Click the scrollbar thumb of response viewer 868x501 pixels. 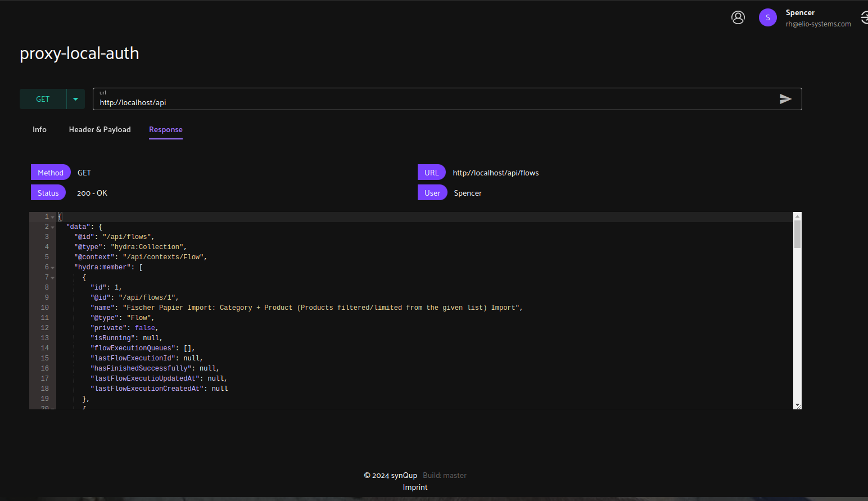797,234
